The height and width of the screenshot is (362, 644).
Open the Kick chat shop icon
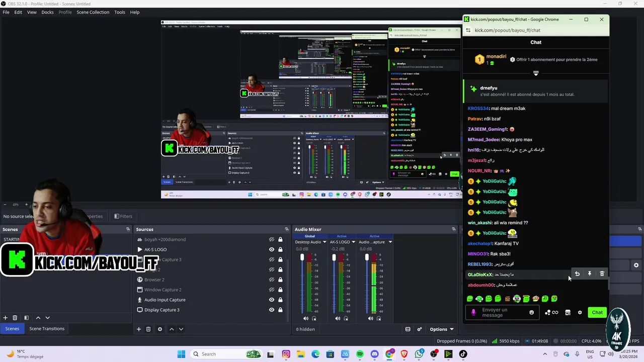click(568, 312)
